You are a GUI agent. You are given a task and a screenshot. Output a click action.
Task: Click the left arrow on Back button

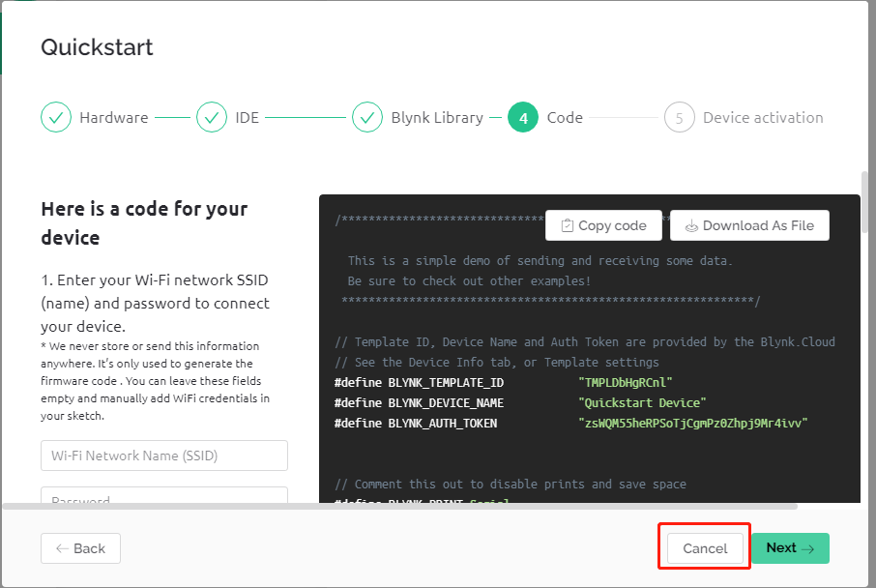62,548
